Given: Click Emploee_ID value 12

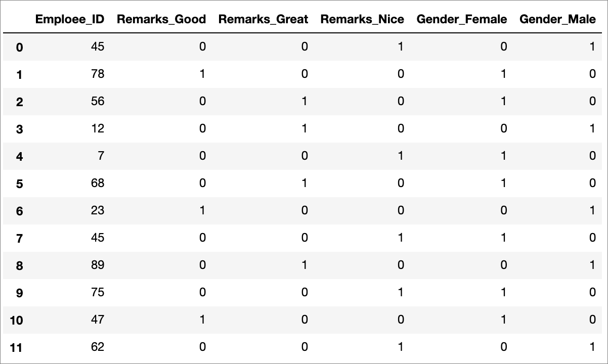Looking at the screenshot, I should (x=98, y=128).
